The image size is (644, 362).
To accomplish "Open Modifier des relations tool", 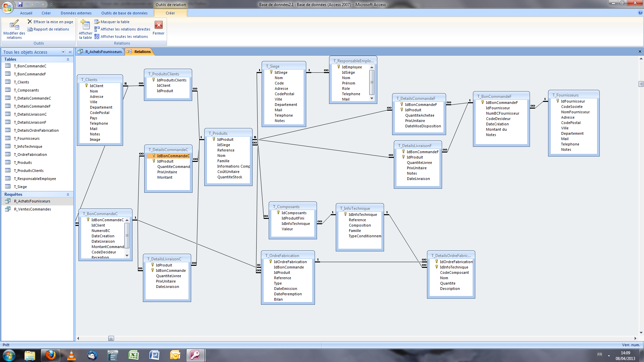I will point(14,29).
